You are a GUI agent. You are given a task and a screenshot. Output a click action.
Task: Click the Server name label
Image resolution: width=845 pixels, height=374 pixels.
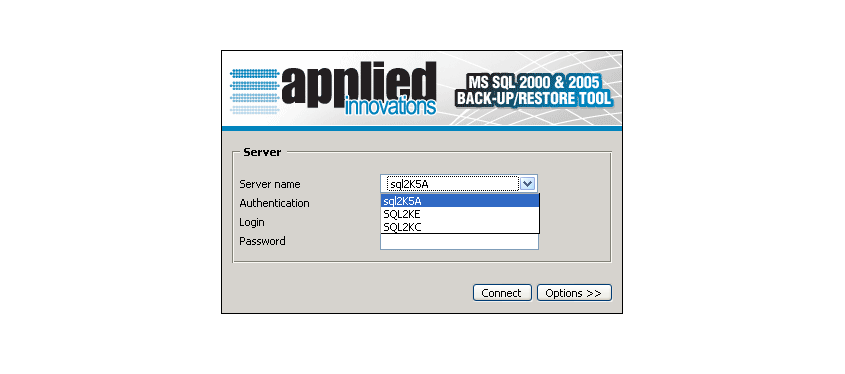click(270, 184)
